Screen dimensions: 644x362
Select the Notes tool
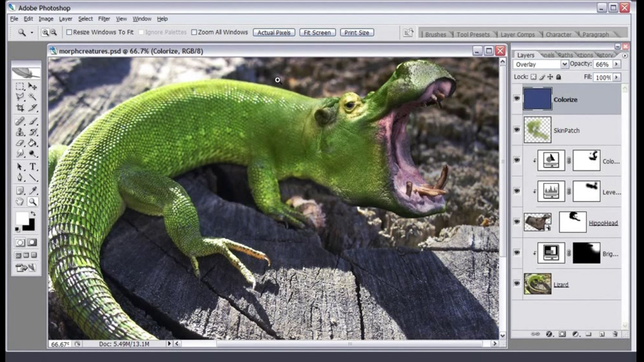(x=20, y=191)
